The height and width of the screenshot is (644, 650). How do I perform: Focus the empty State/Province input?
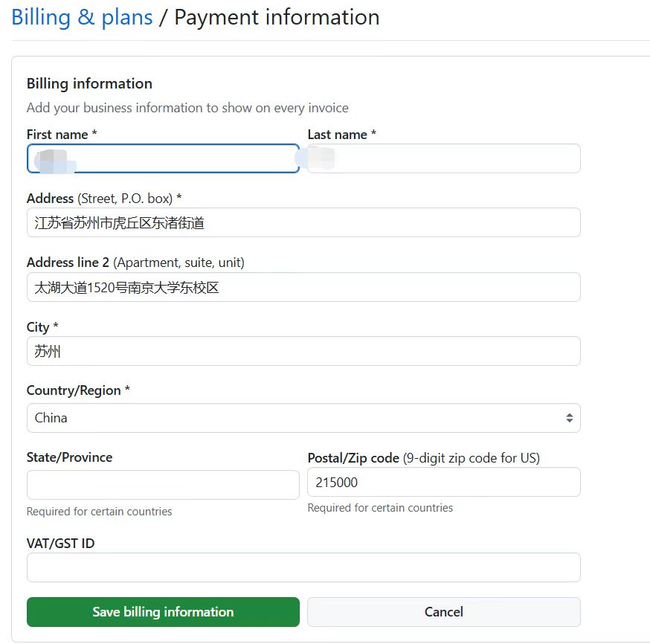tap(163, 485)
